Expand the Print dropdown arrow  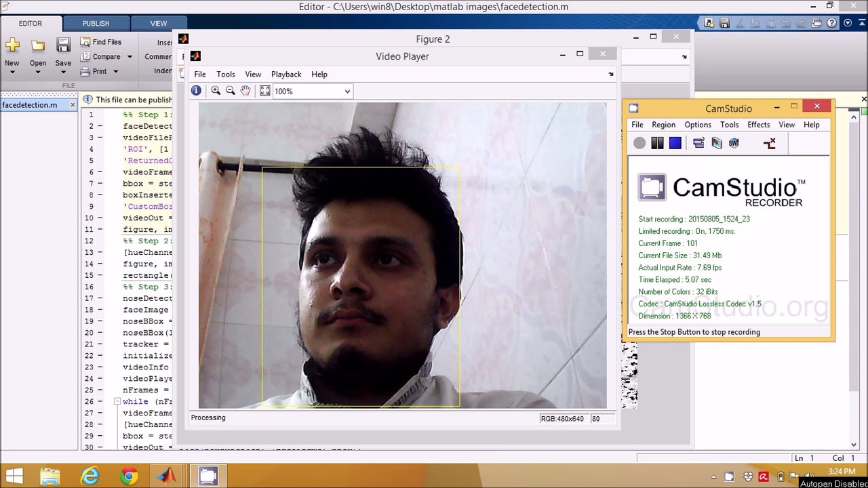115,71
